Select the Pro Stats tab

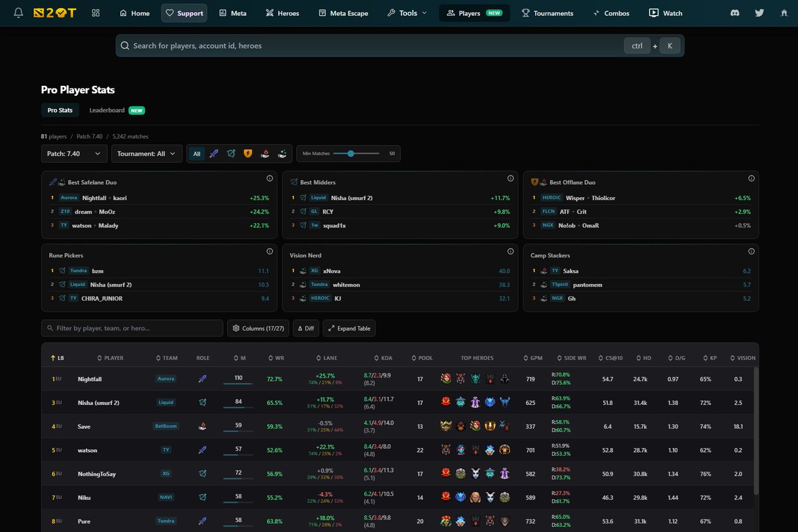(x=60, y=110)
